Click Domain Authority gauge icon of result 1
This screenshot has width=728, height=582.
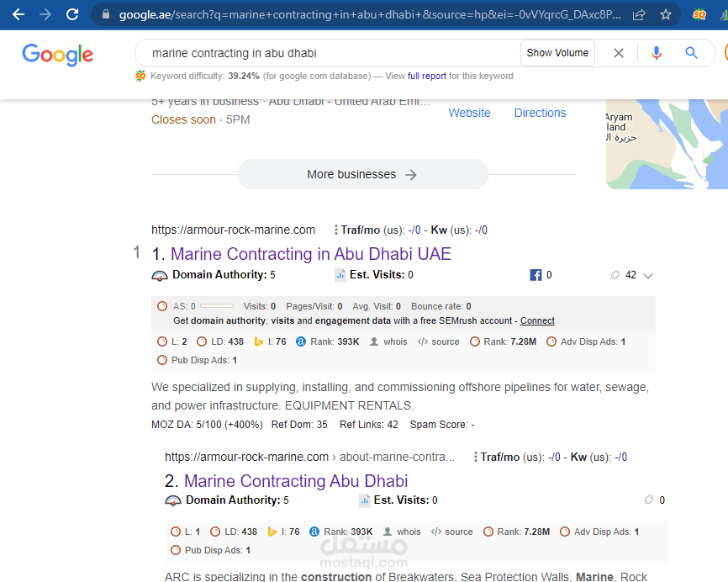(x=159, y=275)
